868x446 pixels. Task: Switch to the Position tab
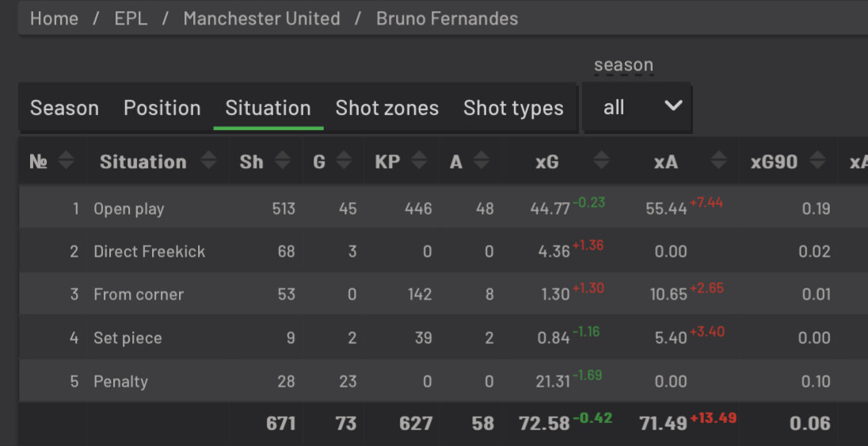[162, 108]
